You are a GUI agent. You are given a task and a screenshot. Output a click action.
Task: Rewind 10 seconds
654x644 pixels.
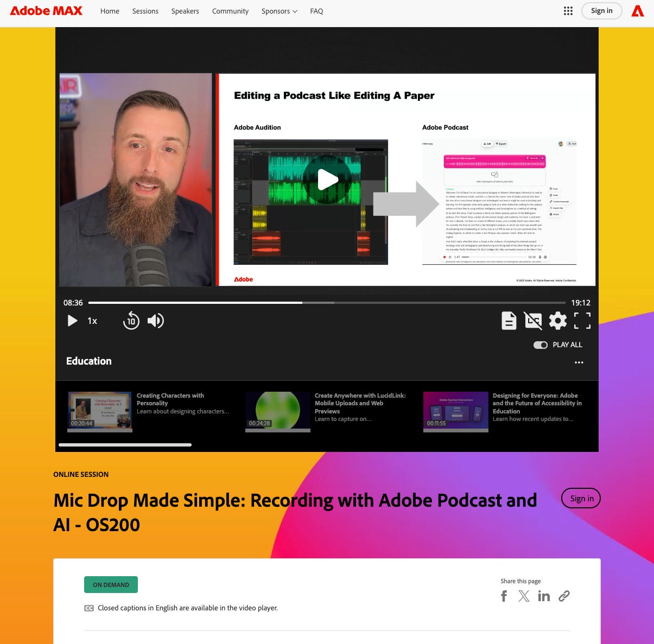[131, 321]
